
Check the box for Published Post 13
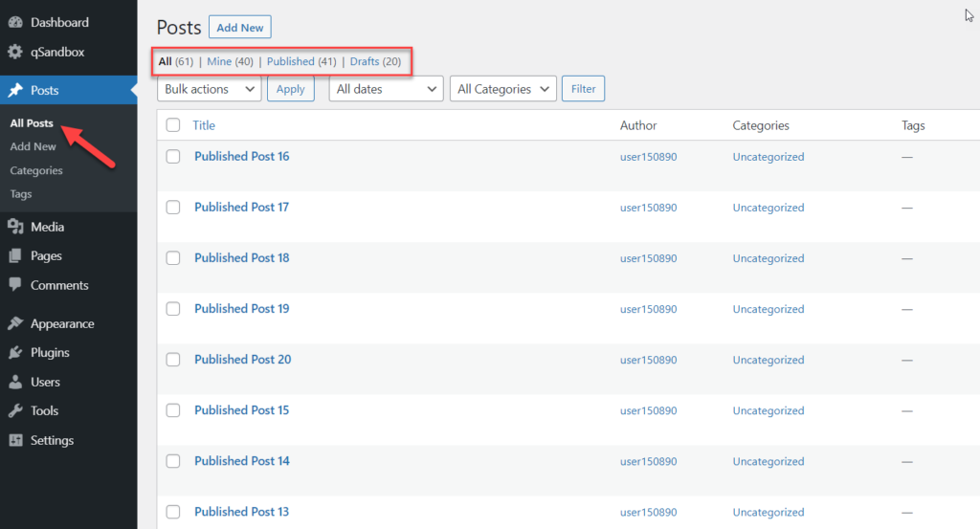173,512
